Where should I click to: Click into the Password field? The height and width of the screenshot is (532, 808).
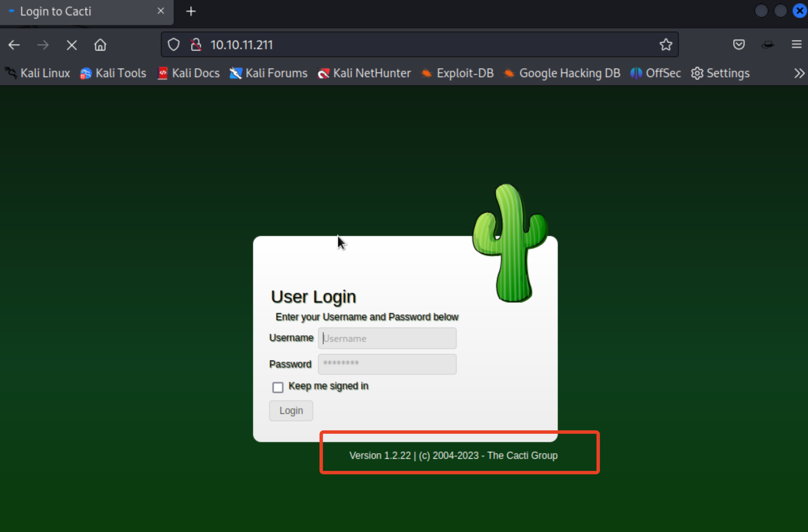387,364
